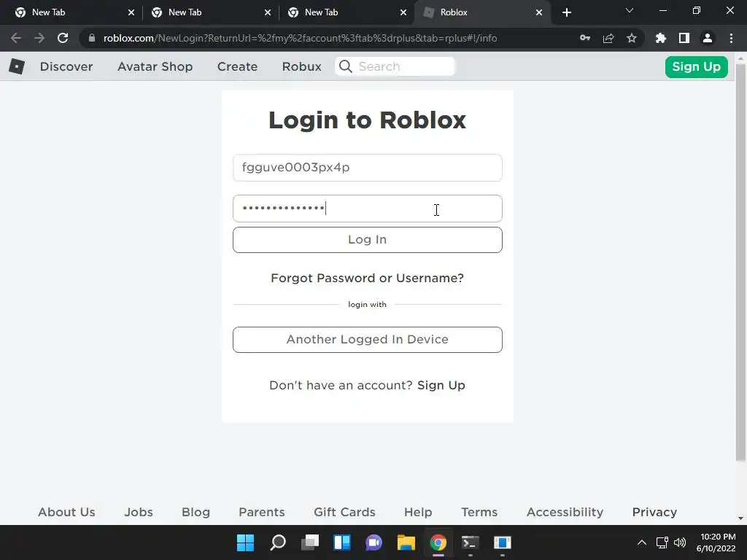Open the Chrome profile icon

pos(708,38)
